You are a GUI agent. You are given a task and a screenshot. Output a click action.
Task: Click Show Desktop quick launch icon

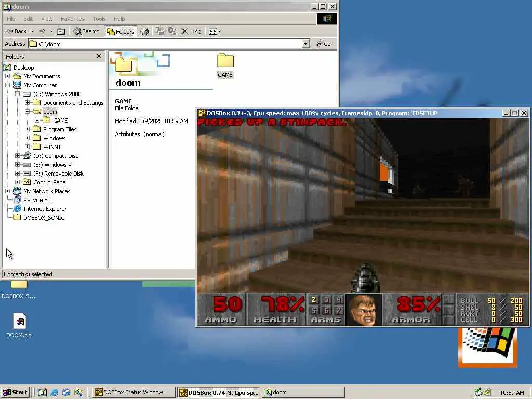[x=43, y=393]
